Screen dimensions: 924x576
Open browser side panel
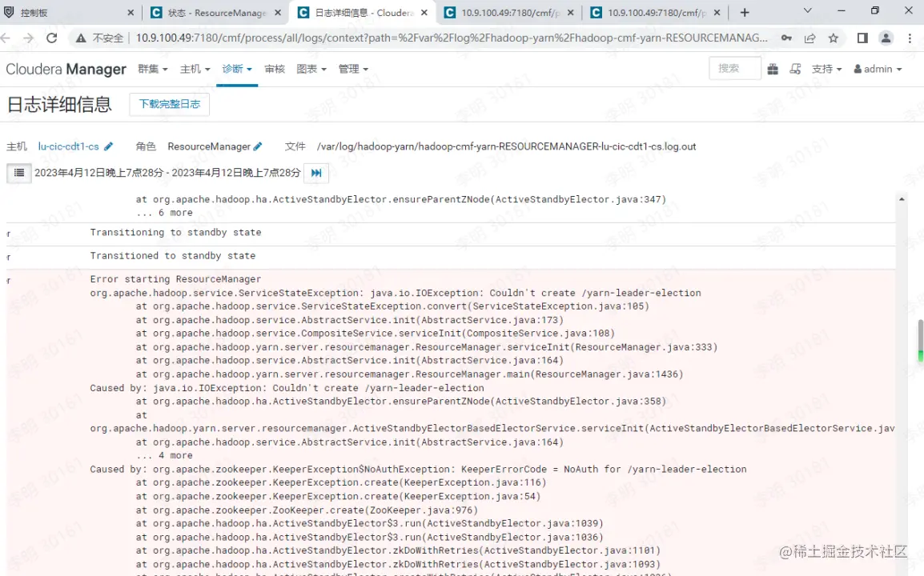click(x=862, y=38)
